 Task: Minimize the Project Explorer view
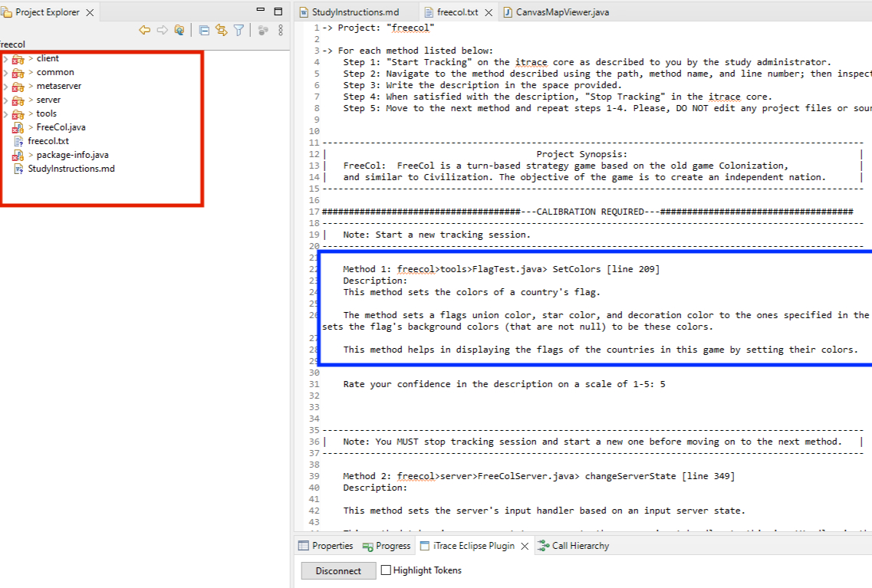point(260,10)
